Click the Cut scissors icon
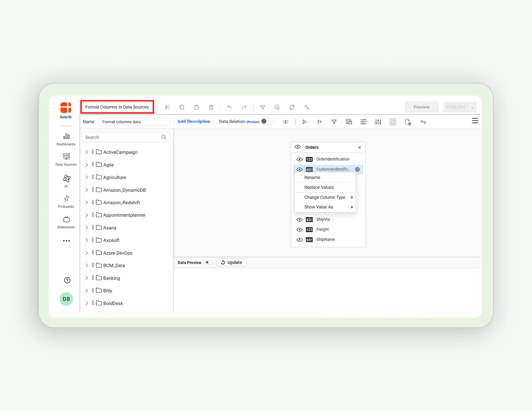 click(x=167, y=107)
